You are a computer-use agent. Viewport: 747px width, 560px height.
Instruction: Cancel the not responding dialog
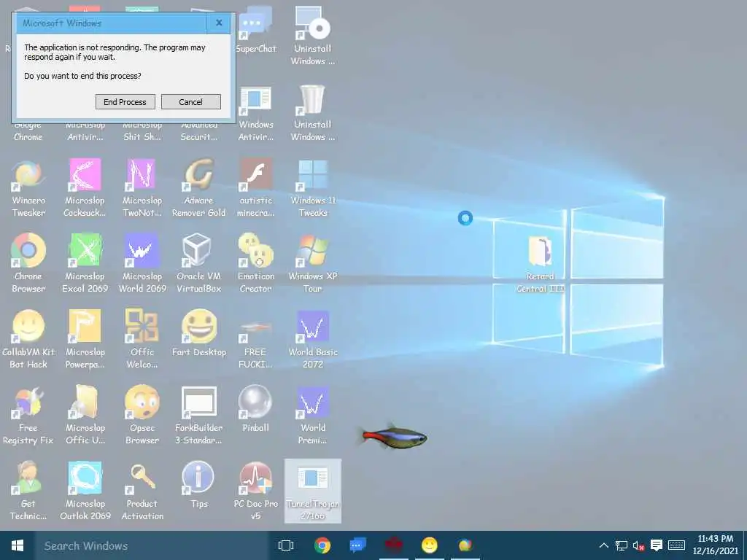click(x=190, y=102)
